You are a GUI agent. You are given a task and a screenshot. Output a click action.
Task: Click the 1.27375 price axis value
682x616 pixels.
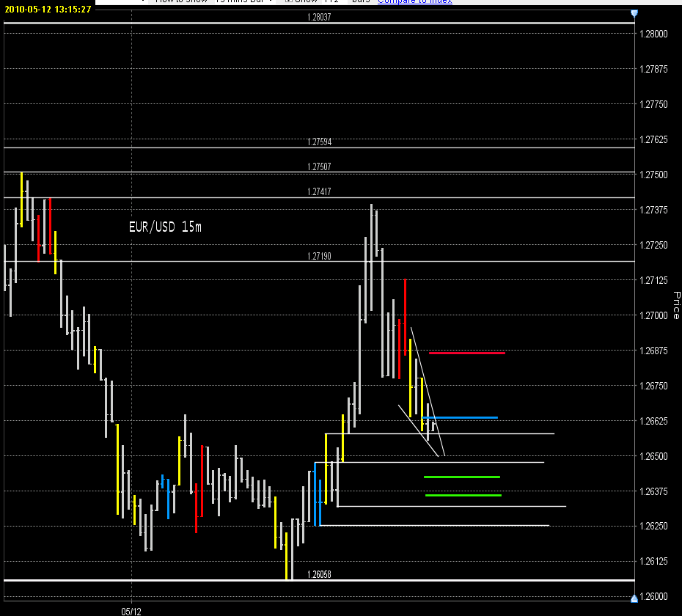(653, 210)
